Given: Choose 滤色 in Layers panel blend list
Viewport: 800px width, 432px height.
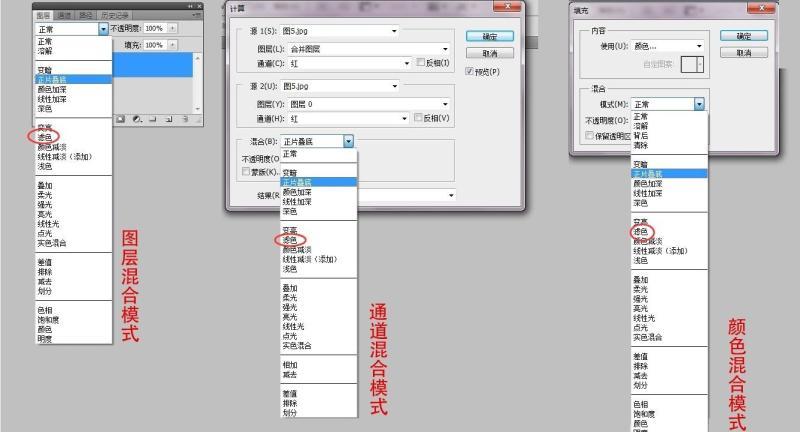Looking at the screenshot, I should tap(44, 137).
